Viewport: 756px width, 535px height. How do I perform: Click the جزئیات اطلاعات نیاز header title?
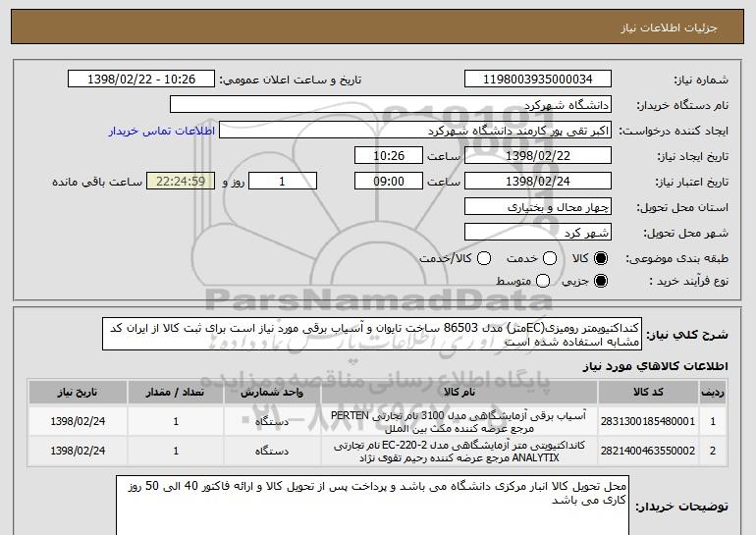coord(669,27)
